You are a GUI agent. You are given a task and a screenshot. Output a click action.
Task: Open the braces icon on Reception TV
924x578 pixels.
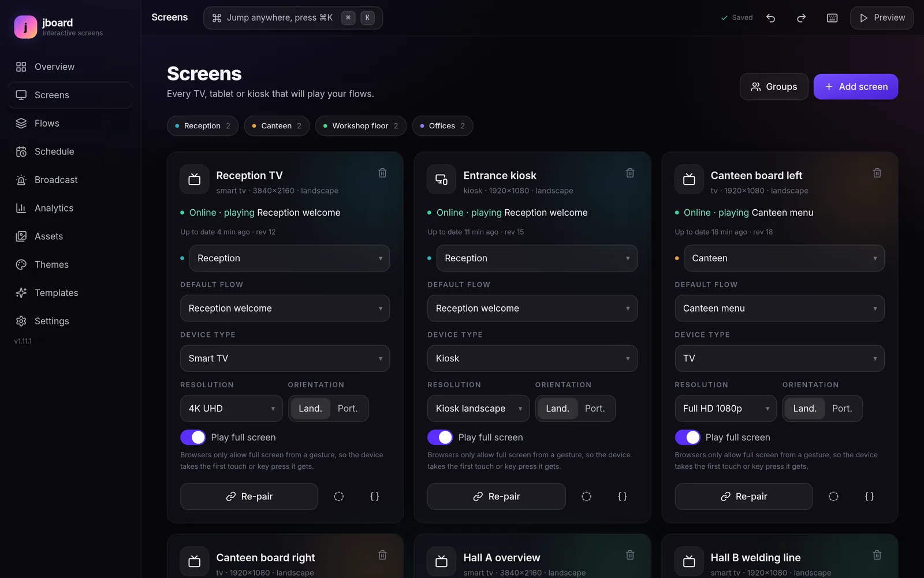(375, 497)
